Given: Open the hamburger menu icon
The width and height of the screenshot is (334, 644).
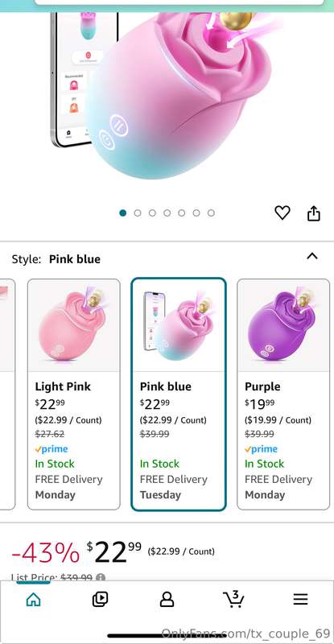Looking at the screenshot, I should pos(300,599).
